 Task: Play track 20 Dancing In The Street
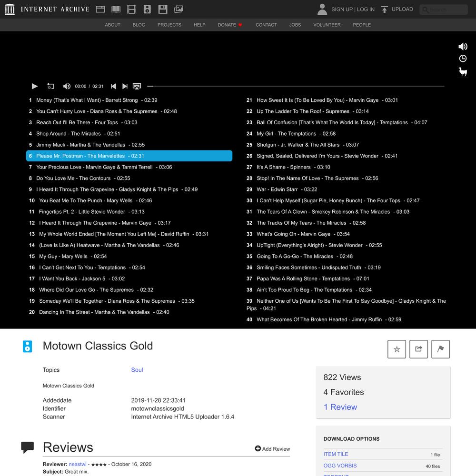click(x=129, y=312)
